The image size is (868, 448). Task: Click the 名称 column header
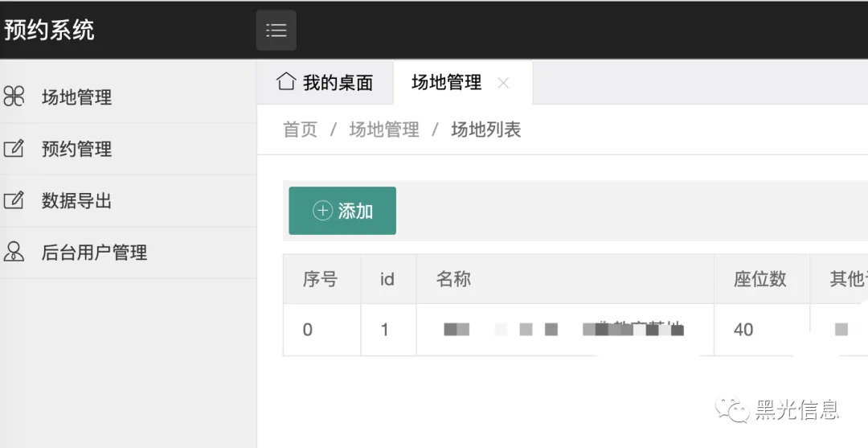pos(453,279)
